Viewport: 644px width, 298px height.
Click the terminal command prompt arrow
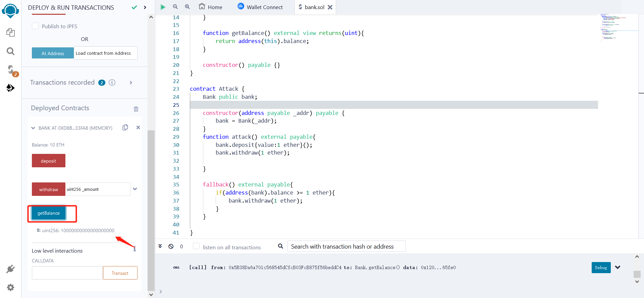pyautogui.click(x=161, y=291)
